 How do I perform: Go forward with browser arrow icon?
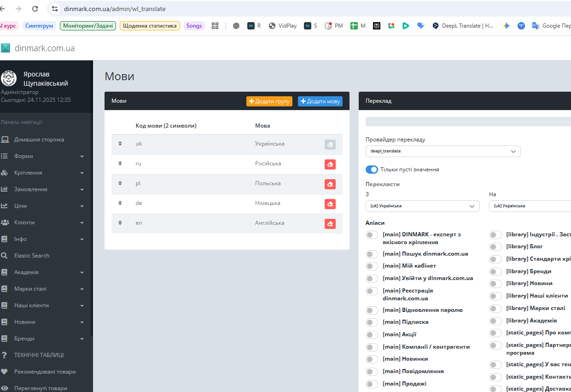click(18, 9)
